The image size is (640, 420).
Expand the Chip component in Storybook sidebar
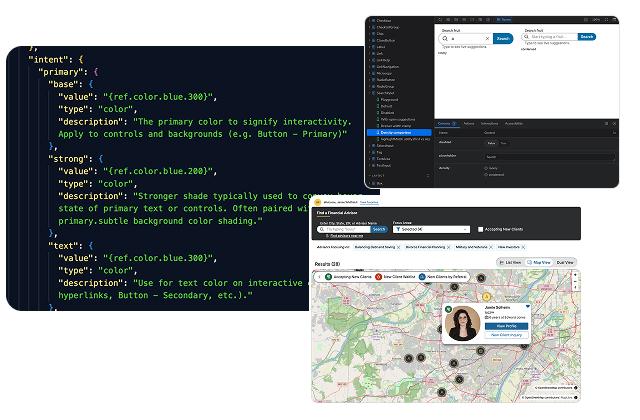pos(370,33)
